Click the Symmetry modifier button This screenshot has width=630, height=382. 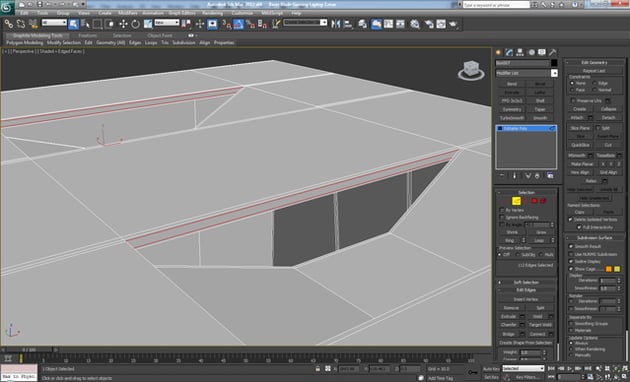(512, 109)
